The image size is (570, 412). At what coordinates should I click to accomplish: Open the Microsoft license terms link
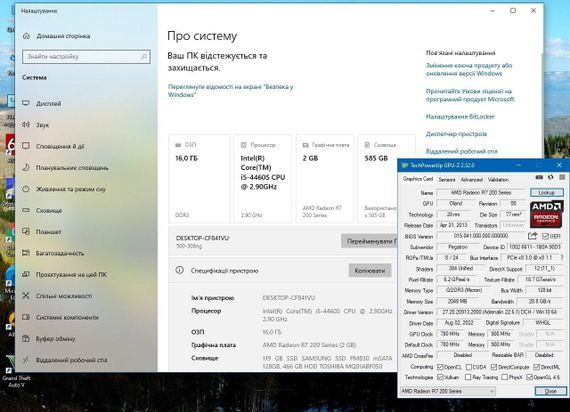[x=470, y=95]
